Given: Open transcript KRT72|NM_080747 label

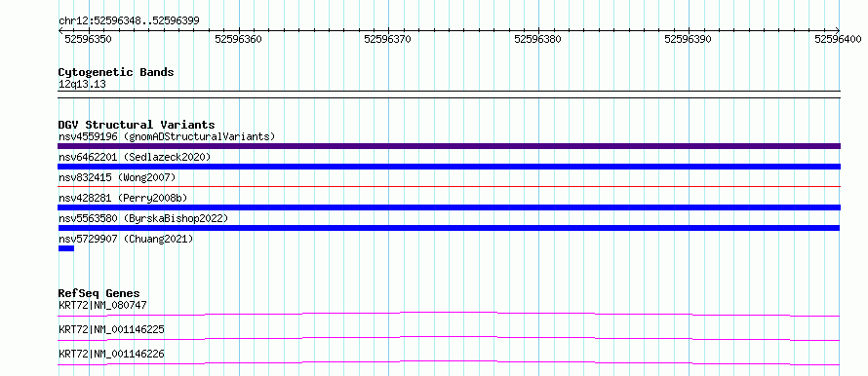Looking at the screenshot, I should point(102,305).
